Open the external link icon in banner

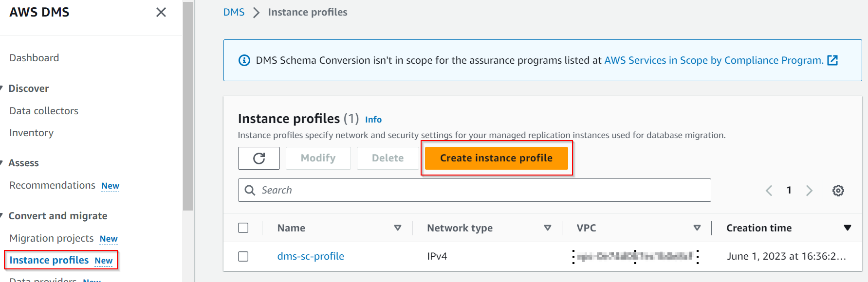[833, 60]
